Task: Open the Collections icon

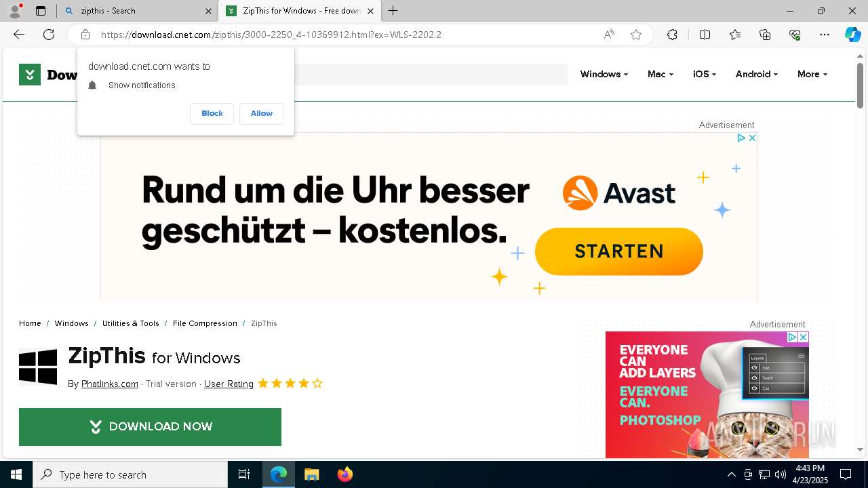Action: [765, 35]
